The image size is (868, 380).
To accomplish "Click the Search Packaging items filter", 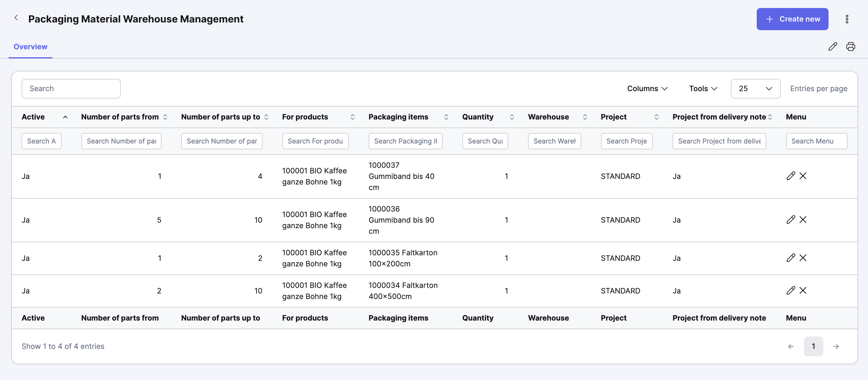I will click(x=405, y=141).
